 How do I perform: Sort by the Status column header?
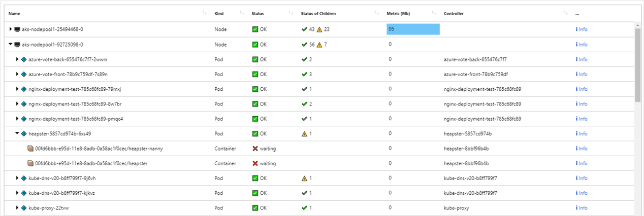[257, 13]
